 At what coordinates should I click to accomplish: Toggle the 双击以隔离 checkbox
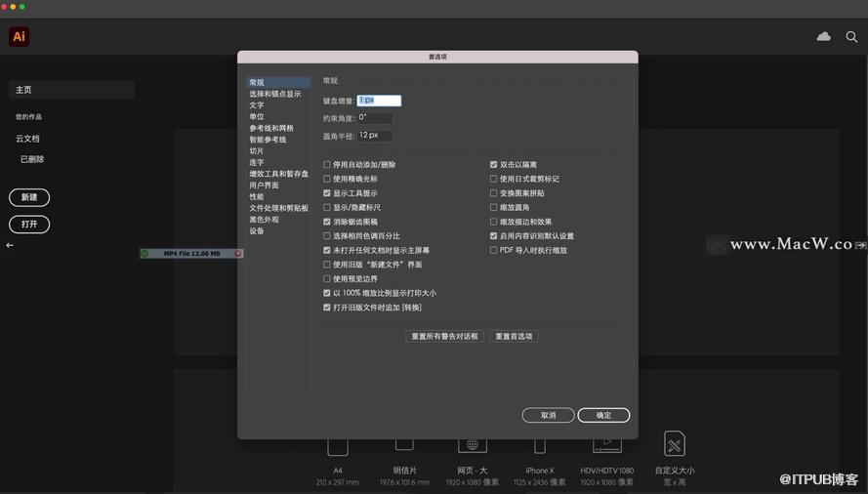(x=494, y=165)
